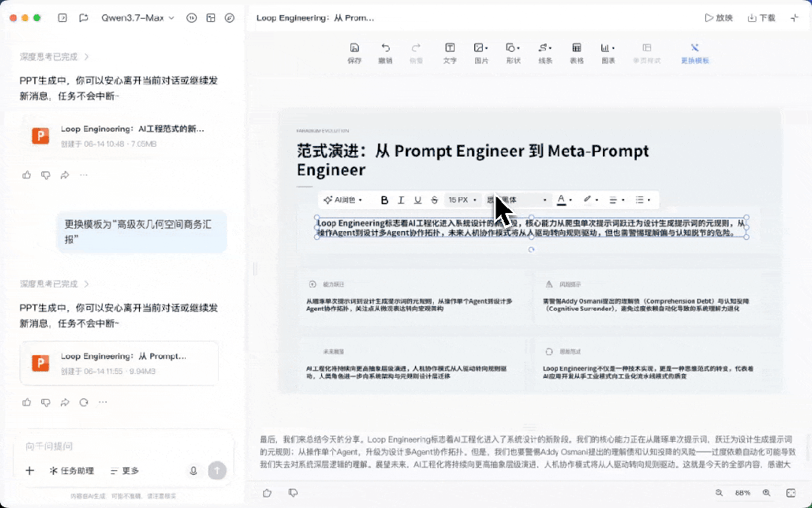Select 任务助理 task assistant
The height and width of the screenshot is (508, 812).
tap(71, 470)
